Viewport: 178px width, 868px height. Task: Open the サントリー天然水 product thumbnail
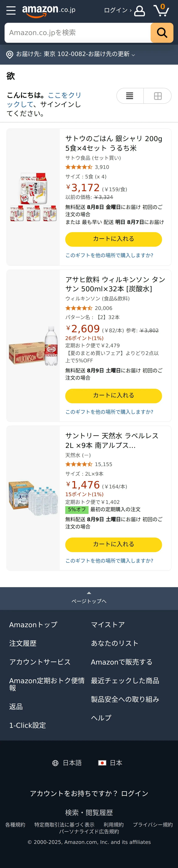(x=33, y=498)
